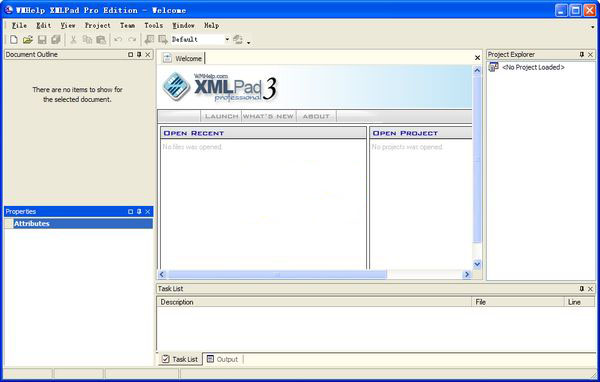Image resolution: width=600 pixels, height=382 pixels.
Task: Click the Welcome page vertical scrollbar thumb
Action: pos(477,159)
